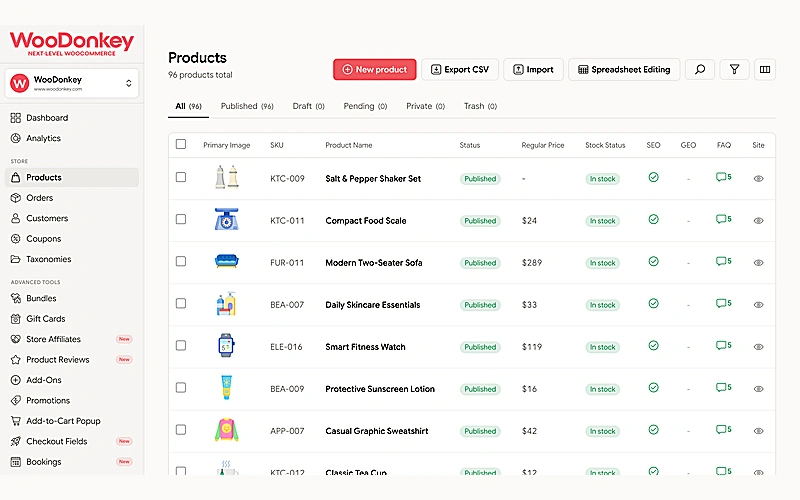Open Gift Cards in the sidebar
Image resolution: width=800 pixels, height=500 pixels.
[72, 319]
